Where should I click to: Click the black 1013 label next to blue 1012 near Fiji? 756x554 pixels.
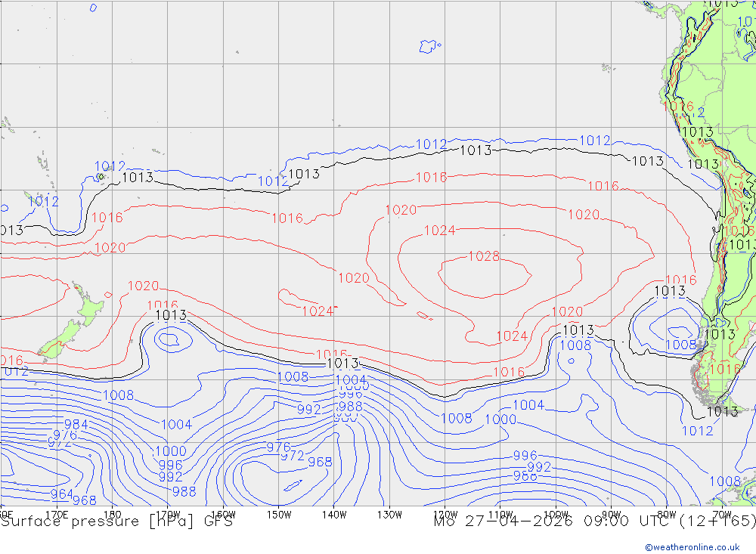coord(138,178)
